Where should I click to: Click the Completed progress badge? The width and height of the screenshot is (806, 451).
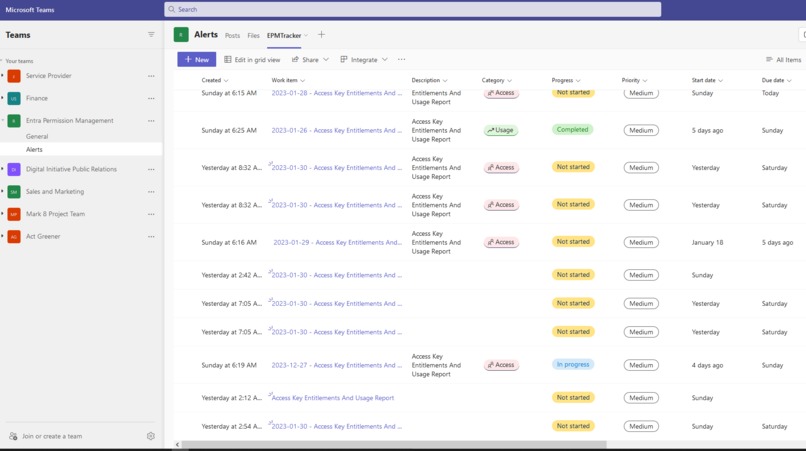[572, 130]
